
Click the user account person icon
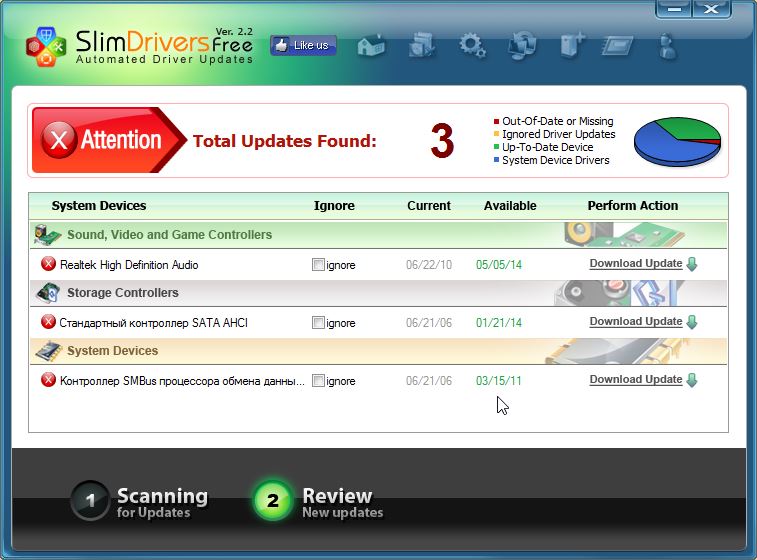(668, 46)
